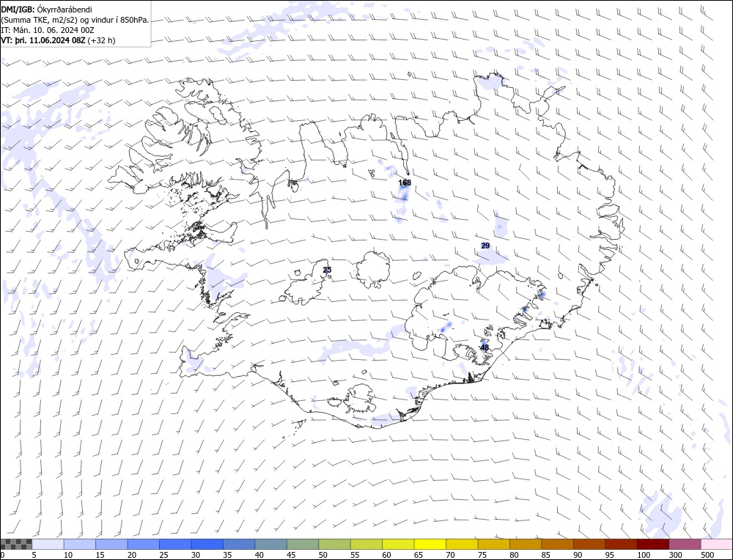The image size is (733, 560).
Task: Select the 45–50 green legend swatch
Action: (x=303, y=544)
